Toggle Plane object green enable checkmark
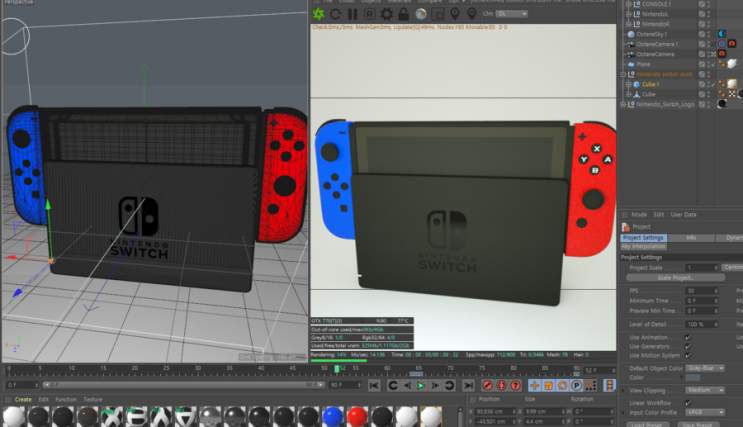743x427 pixels. coord(713,64)
